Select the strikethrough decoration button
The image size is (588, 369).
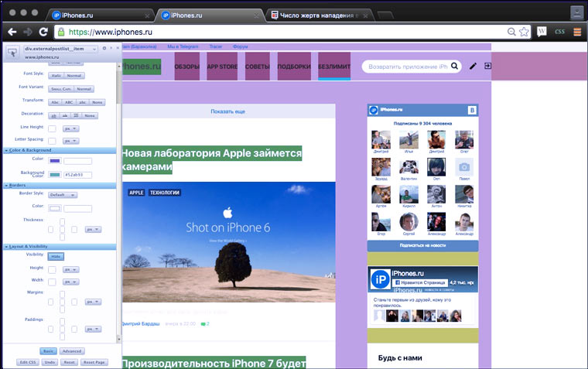65,115
